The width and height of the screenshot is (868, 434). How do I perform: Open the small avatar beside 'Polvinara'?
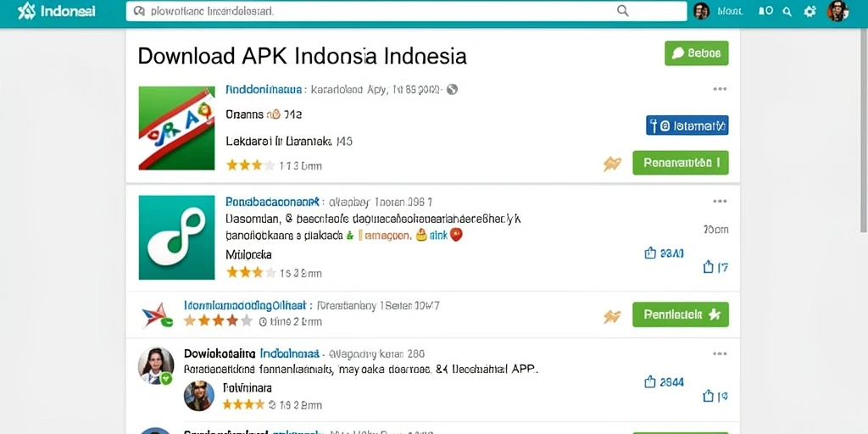click(198, 396)
